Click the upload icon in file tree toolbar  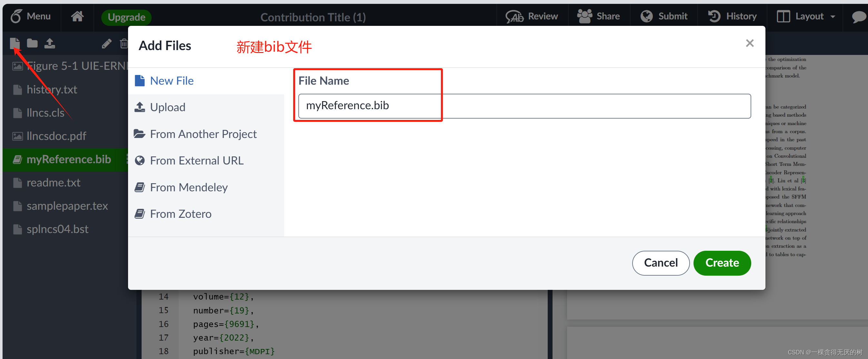coord(50,43)
